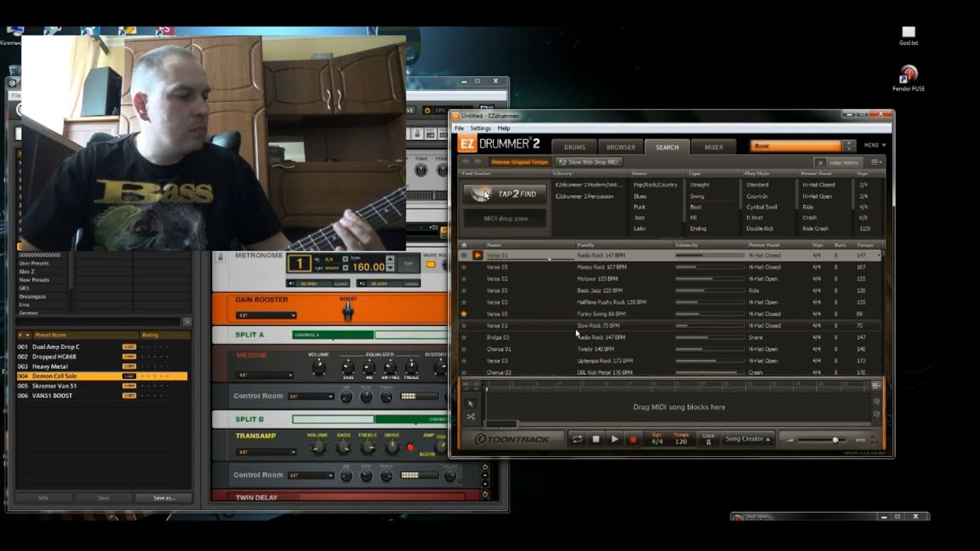Screen dimensions: 980x551
Task: Open the song track options menu
Action: [877, 385]
